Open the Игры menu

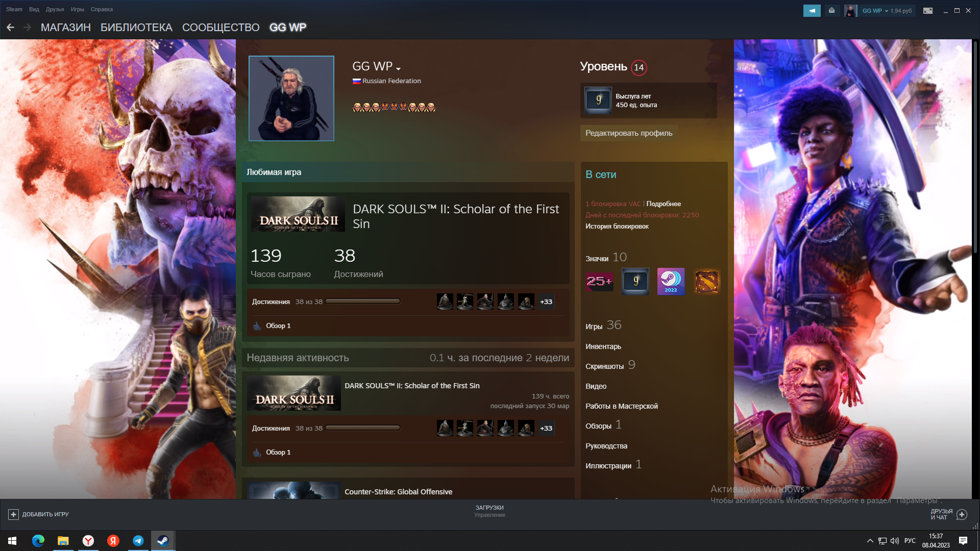[x=78, y=9]
